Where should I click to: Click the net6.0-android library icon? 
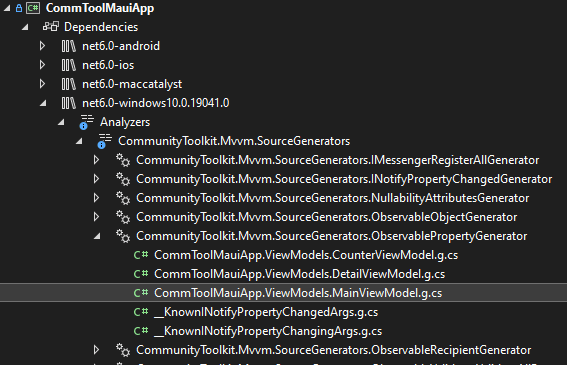pyautogui.click(x=69, y=46)
